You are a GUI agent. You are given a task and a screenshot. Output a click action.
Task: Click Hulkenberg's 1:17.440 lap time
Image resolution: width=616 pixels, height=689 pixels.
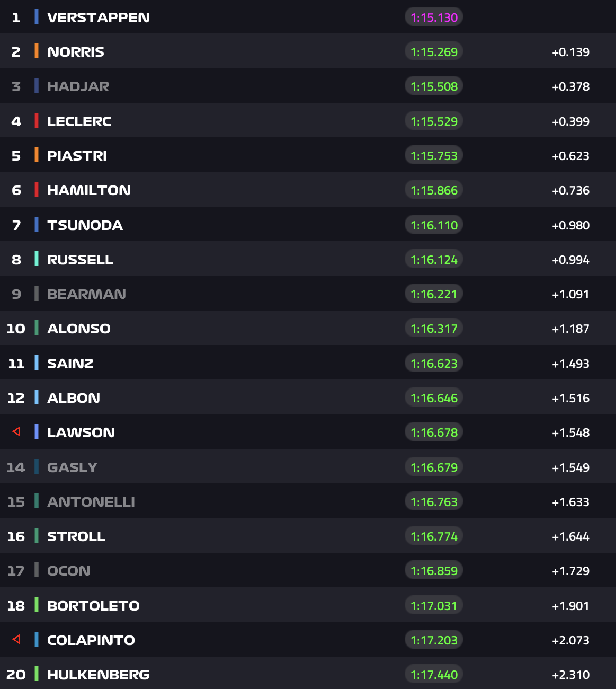click(x=434, y=675)
